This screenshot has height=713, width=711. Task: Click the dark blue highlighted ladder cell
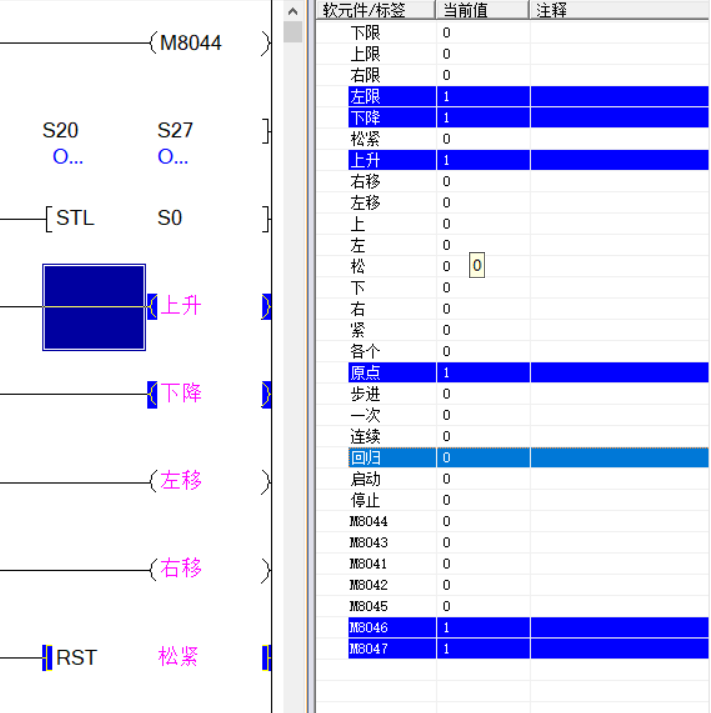(x=94, y=307)
